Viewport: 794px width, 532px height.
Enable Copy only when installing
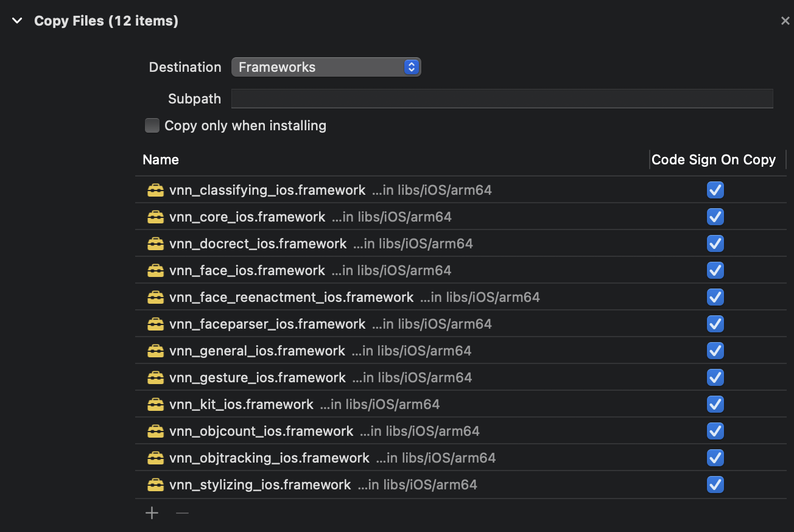[152, 126]
